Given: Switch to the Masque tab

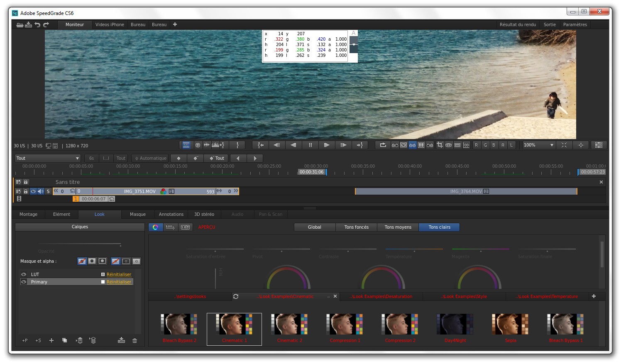Looking at the screenshot, I should tap(137, 214).
